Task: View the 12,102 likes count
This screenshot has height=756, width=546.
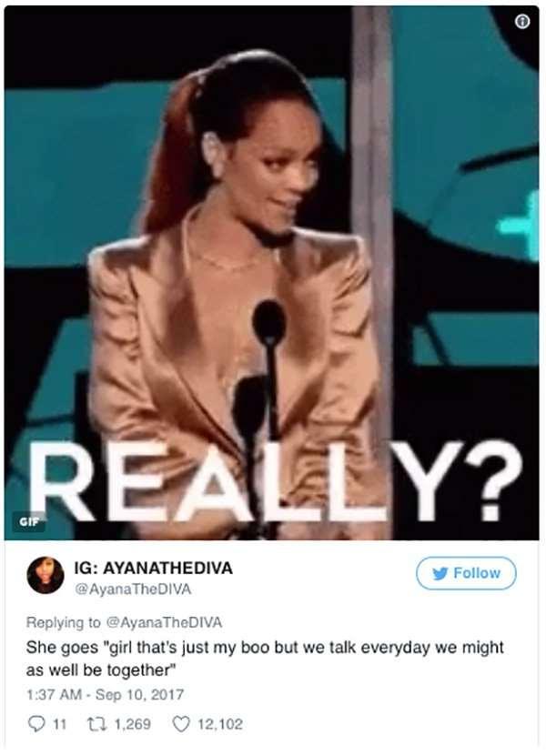Action: click(220, 724)
